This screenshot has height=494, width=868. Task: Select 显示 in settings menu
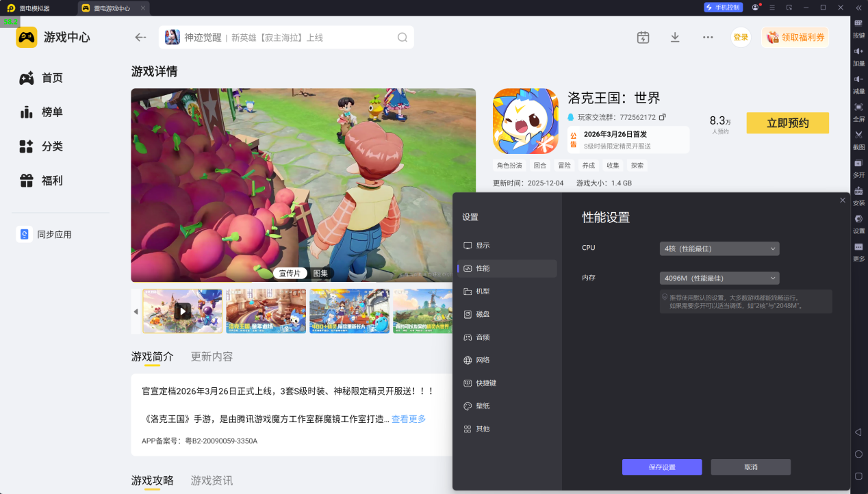(507, 245)
